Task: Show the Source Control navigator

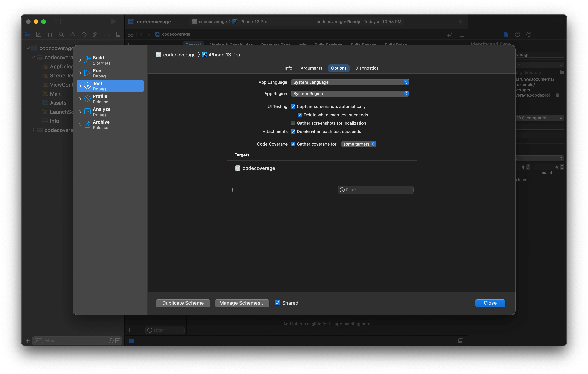Action: point(39,34)
